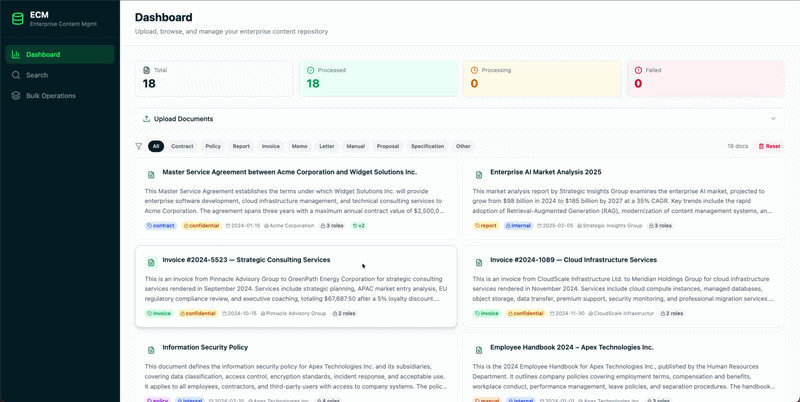This screenshot has height=402, width=800.
Task: Click confidential tag on Invoice #2024-5523 card
Action: 198,313
